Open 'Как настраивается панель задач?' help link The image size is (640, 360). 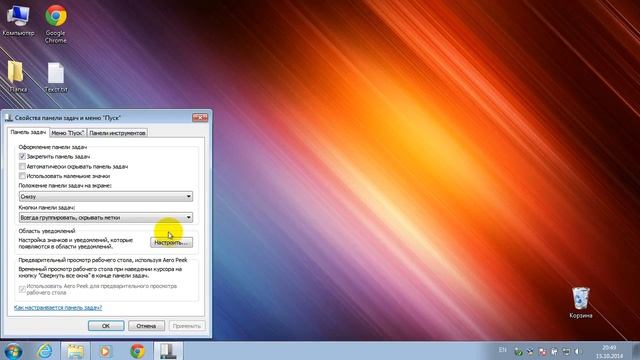point(58,307)
